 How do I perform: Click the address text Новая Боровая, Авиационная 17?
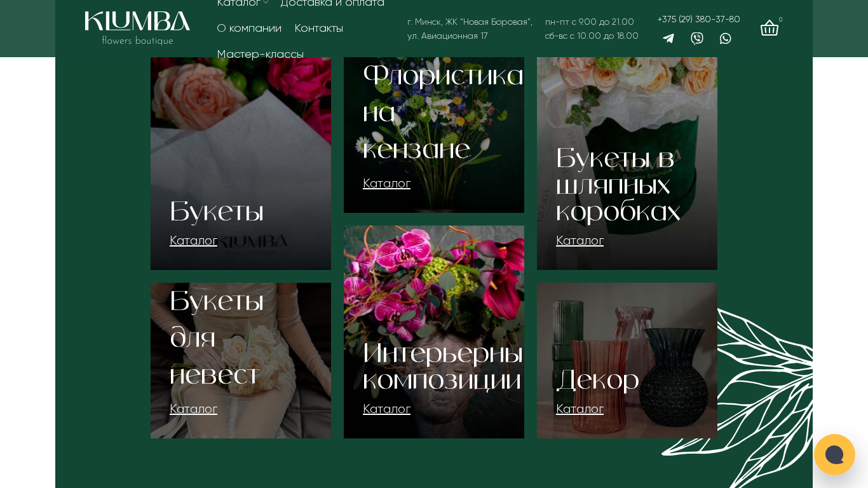click(x=470, y=29)
